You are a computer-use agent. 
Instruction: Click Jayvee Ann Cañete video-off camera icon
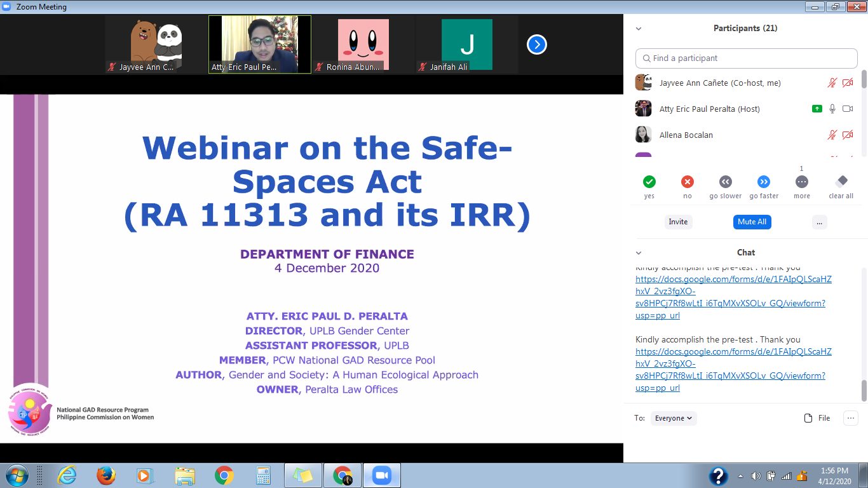(x=848, y=83)
